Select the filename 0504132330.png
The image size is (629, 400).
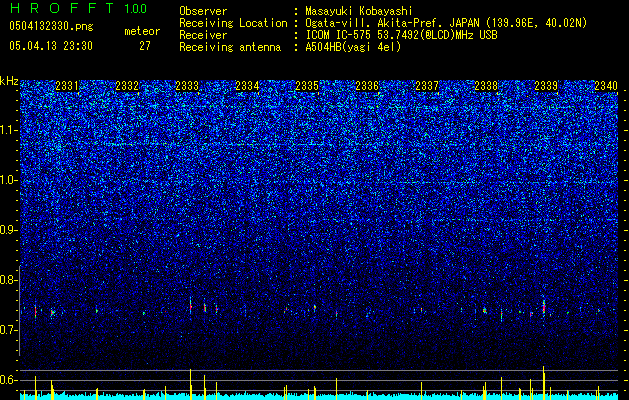pyautogui.click(x=51, y=26)
